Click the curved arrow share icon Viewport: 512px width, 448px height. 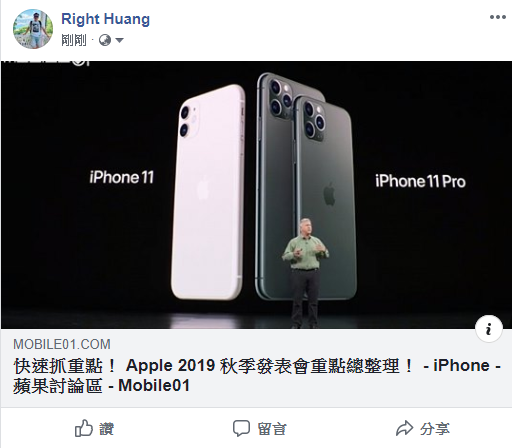(404, 429)
